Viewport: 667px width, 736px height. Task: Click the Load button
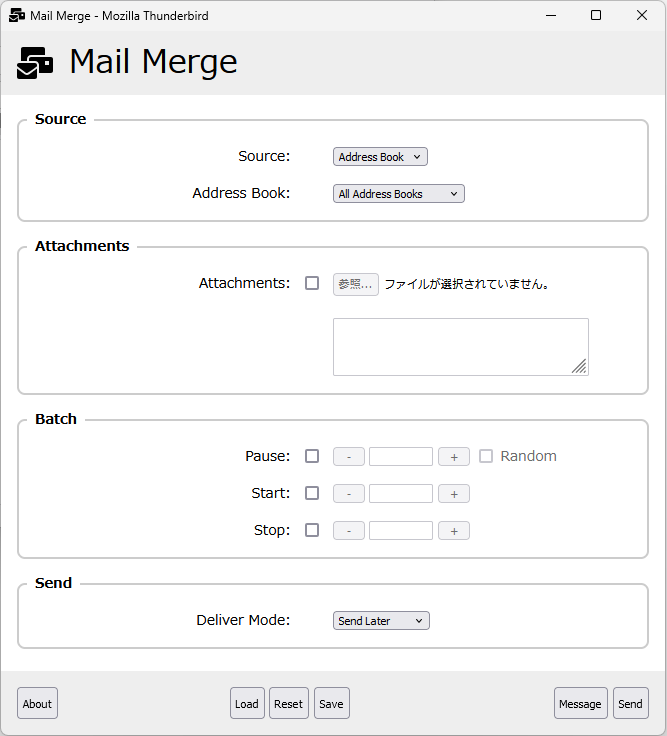(247, 703)
